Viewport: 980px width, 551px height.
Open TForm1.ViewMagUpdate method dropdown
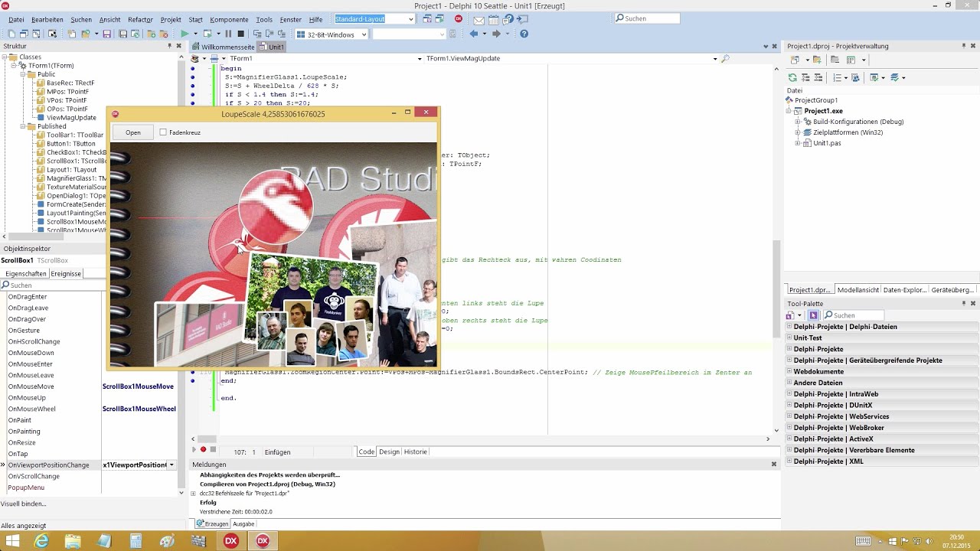click(x=715, y=59)
